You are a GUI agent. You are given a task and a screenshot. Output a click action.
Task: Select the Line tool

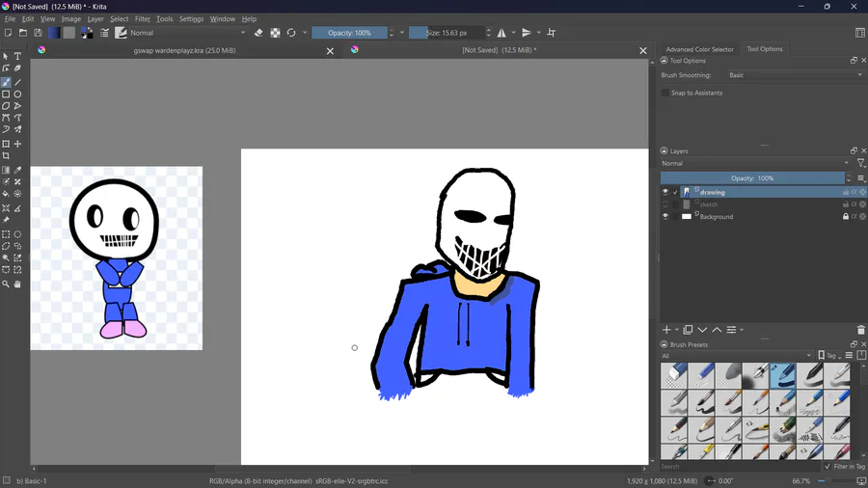[17, 82]
